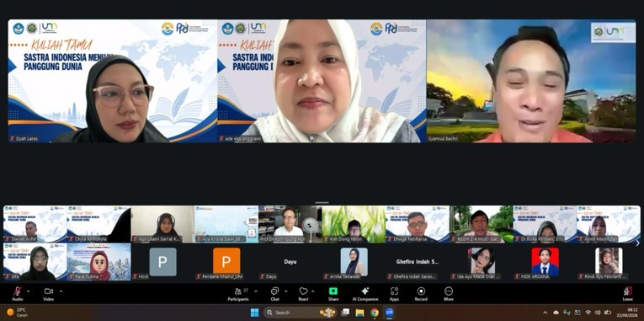The height and width of the screenshot is (321, 644).
Task: Toggle the camera with the Video button
Action: pyautogui.click(x=49, y=293)
